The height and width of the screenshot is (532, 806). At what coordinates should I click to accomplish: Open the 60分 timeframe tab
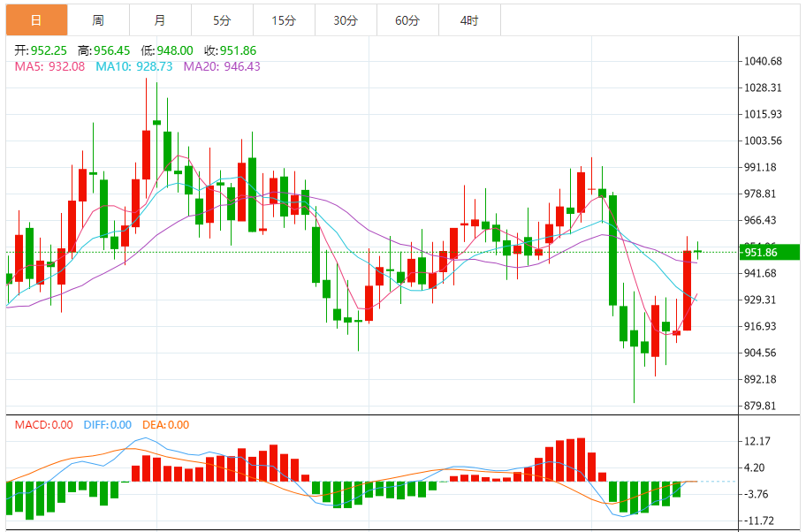pyautogui.click(x=407, y=20)
